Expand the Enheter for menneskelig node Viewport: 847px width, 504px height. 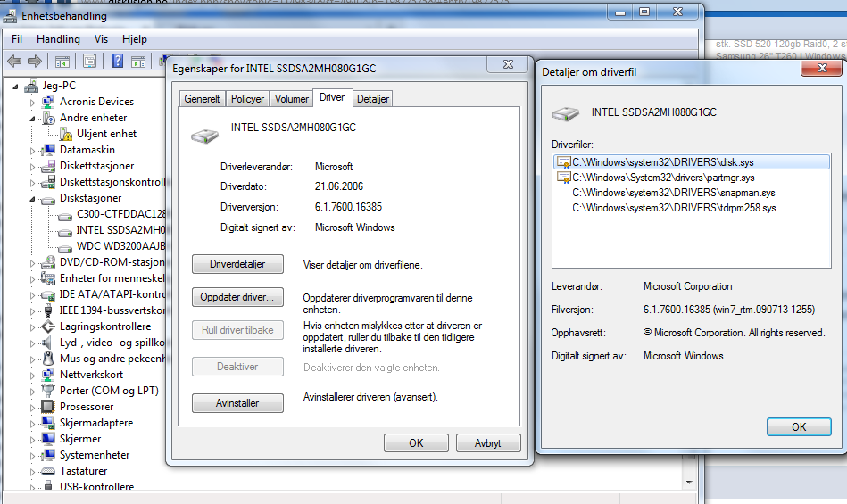pyautogui.click(x=32, y=279)
